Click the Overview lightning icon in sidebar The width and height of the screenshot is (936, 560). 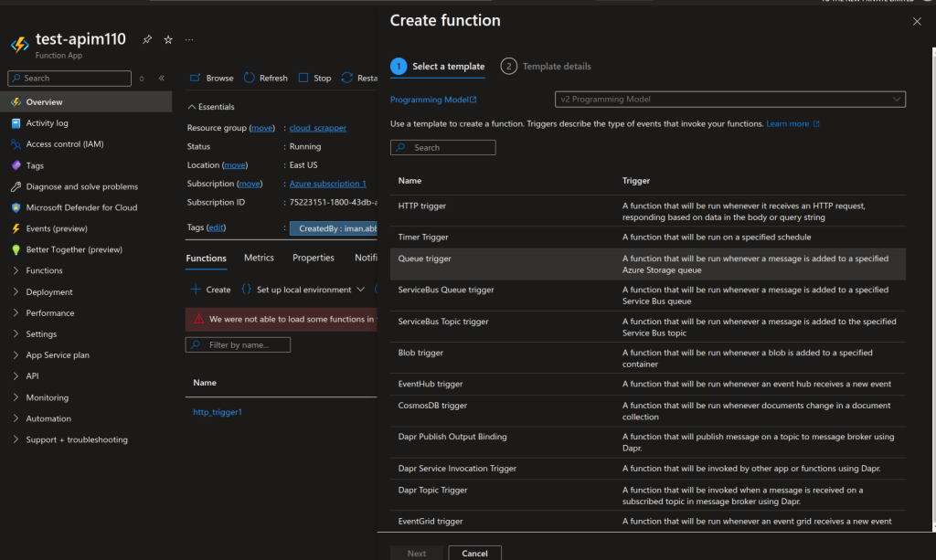tap(16, 102)
